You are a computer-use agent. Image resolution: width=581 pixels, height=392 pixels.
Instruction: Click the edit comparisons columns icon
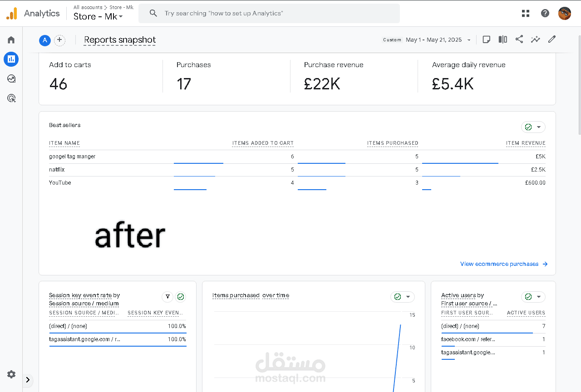tap(502, 39)
